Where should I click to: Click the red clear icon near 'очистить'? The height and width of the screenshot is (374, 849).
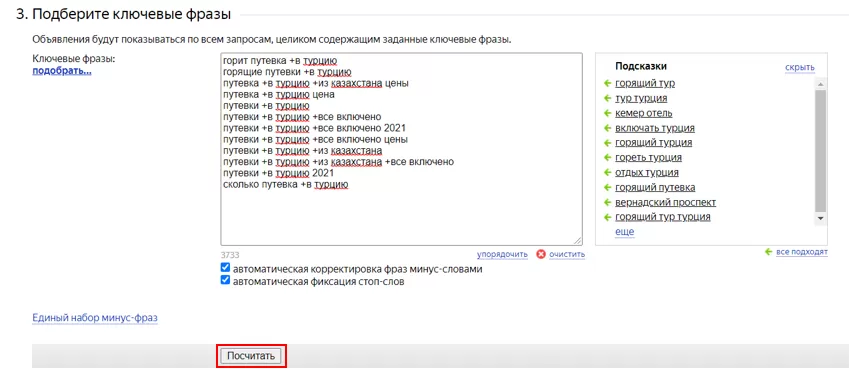[540, 254]
